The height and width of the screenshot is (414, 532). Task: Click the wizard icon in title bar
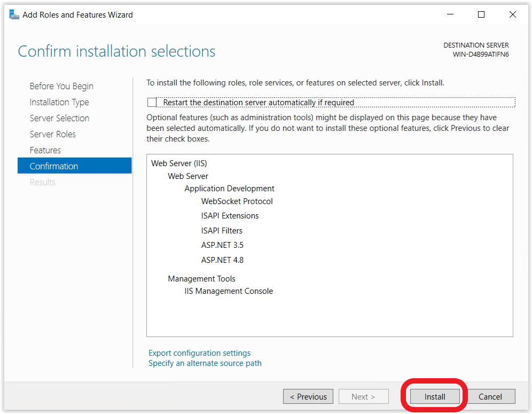[14, 14]
